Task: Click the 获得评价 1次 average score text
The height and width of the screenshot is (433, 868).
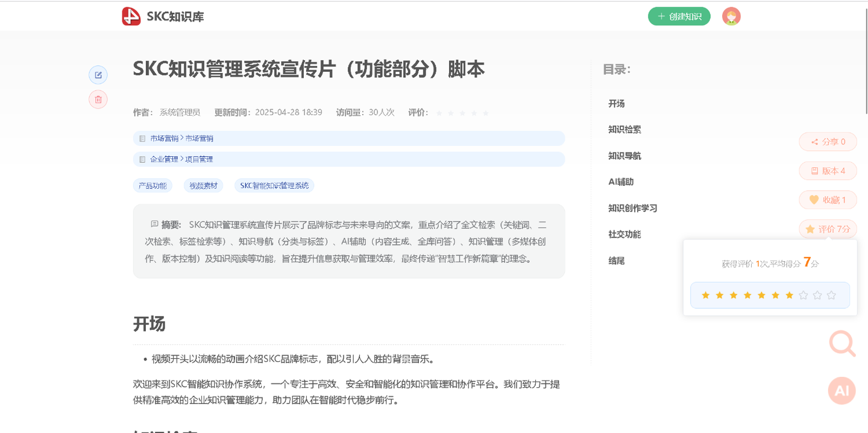Action: tap(770, 263)
